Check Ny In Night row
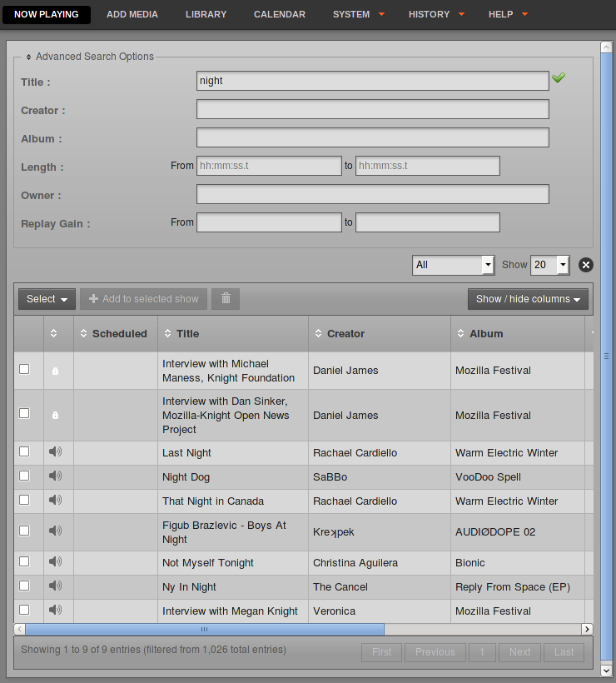Viewport: 616px width, 683px height. (24, 586)
